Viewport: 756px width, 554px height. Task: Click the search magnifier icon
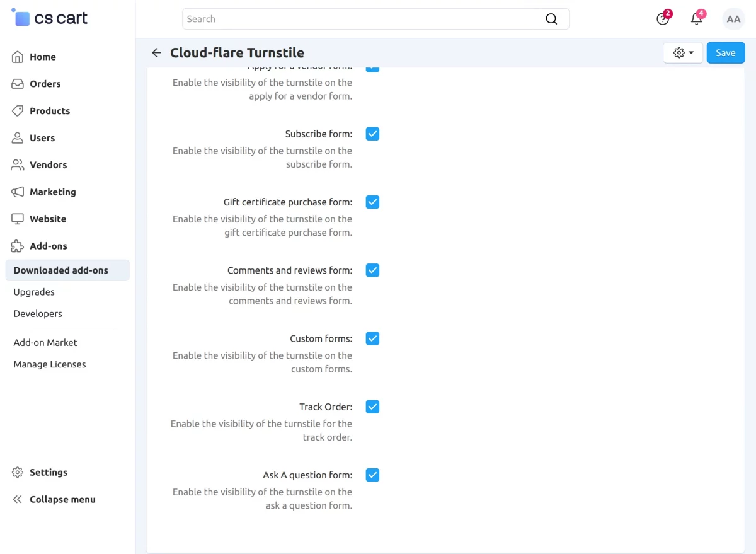(551, 19)
